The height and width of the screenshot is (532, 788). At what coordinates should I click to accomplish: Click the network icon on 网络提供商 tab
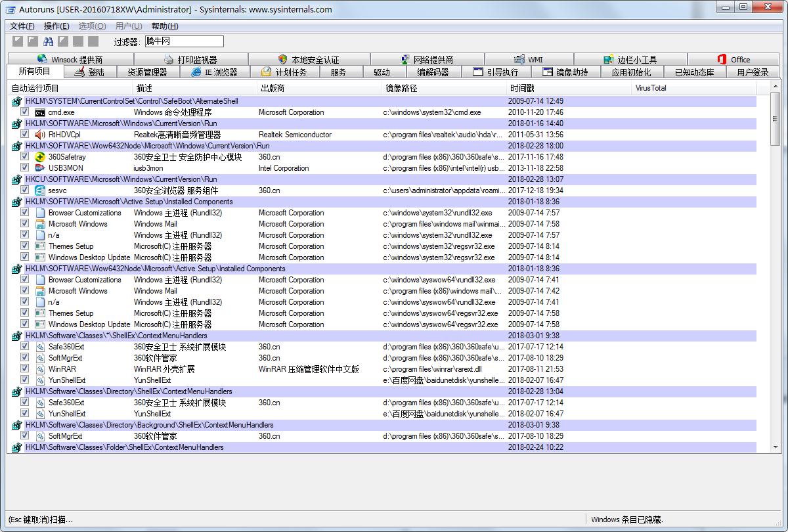tap(406, 59)
